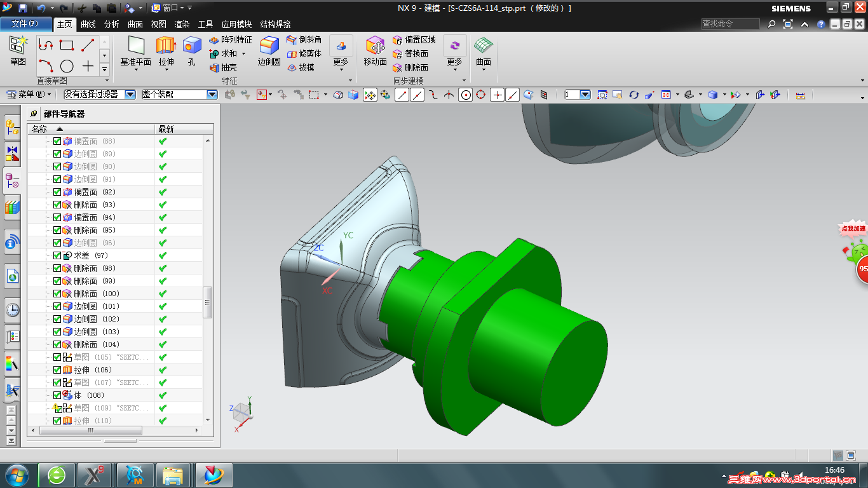Viewport: 868px width, 488px height.
Task: Click the 修剪体 trim body tool
Action: 304,53
